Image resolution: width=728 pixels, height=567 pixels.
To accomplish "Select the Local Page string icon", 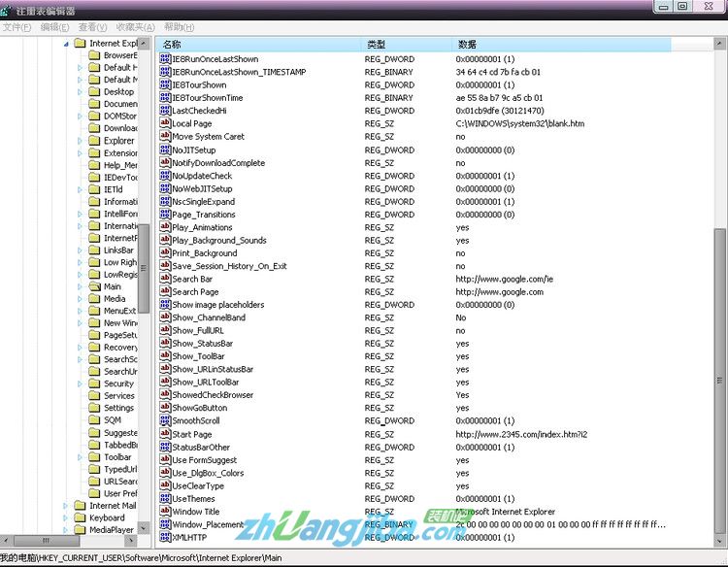I will pyautogui.click(x=165, y=123).
